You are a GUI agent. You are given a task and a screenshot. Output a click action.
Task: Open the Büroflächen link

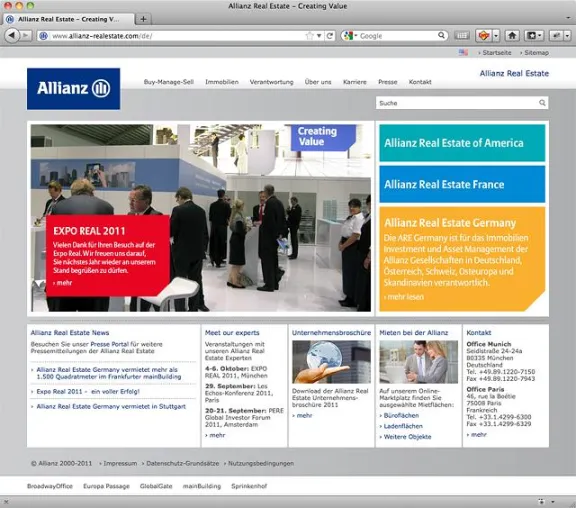(x=399, y=415)
